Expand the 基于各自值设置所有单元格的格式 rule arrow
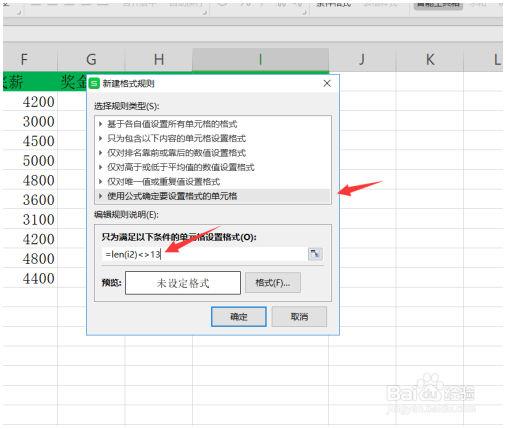Screen dimensions: 506x429 [x=101, y=124]
